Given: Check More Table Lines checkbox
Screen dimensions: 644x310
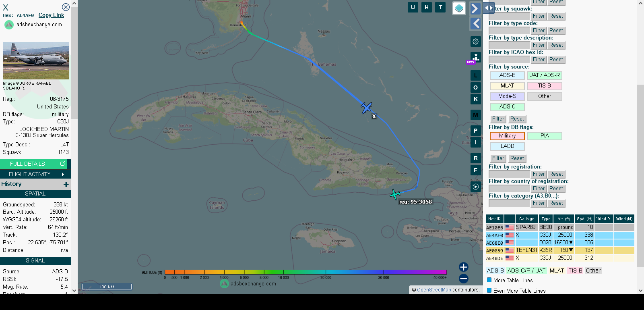Looking at the screenshot, I should 489,280.
